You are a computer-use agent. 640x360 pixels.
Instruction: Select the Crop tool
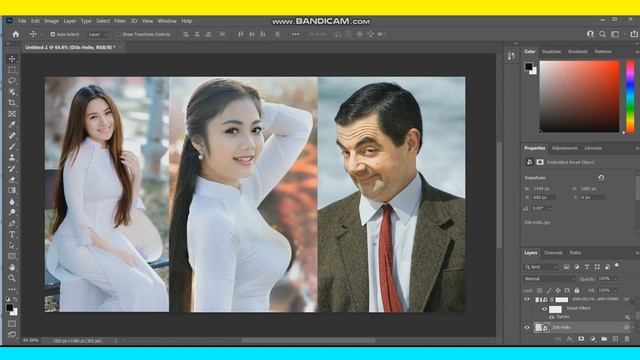[x=12, y=102]
